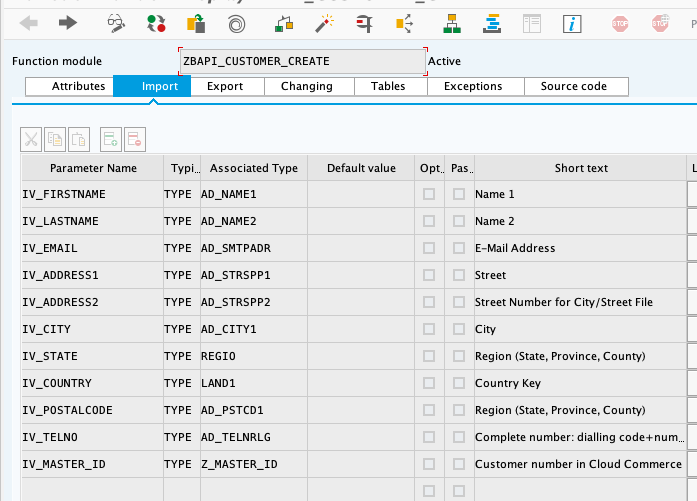
Task: Click the Paste icon above table
Action: 79,140
